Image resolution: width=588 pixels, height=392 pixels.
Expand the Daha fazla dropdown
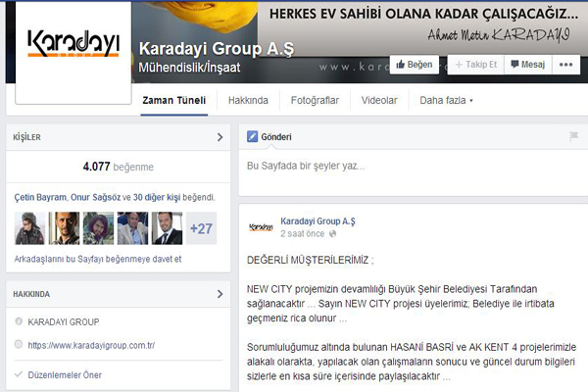pyautogui.click(x=446, y=101)
